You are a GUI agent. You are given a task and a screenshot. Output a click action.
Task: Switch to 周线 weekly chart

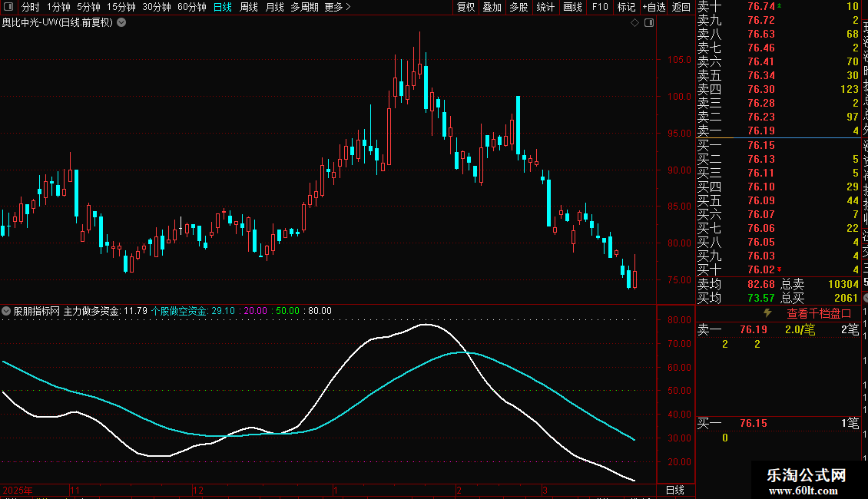[249, 7]
